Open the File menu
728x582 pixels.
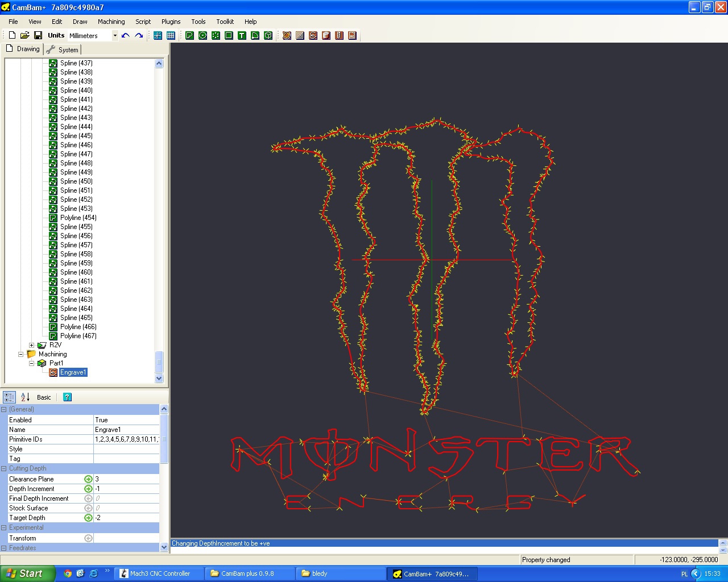pos(13,22)
